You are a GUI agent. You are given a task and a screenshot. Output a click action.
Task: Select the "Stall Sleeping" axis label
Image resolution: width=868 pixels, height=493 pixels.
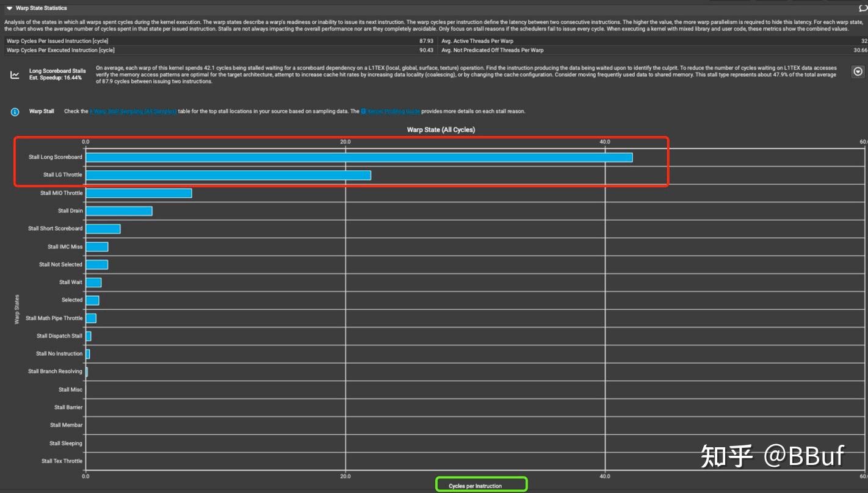click(x=66, y=443)
